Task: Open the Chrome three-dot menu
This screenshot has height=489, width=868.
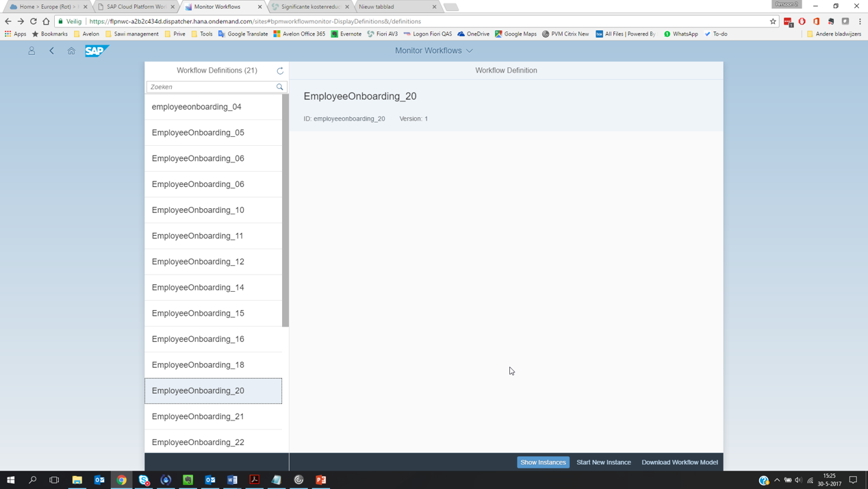Action: [860, 22]
